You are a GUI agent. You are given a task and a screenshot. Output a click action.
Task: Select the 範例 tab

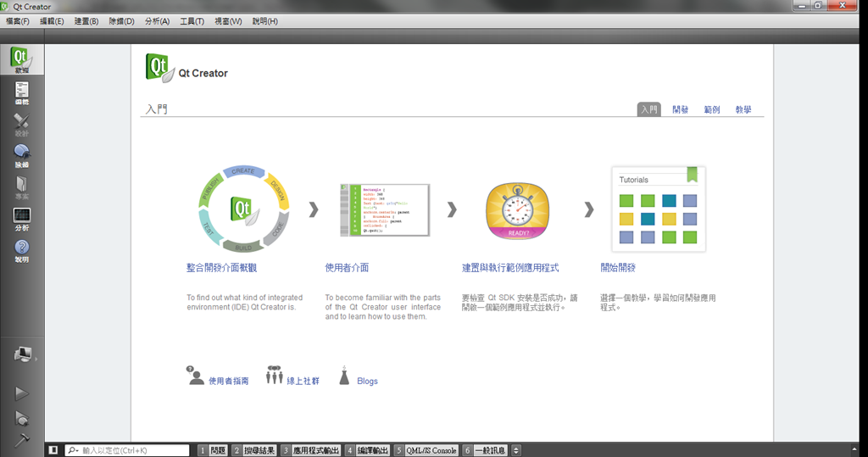pyautogui.click(x=712, y=109)
